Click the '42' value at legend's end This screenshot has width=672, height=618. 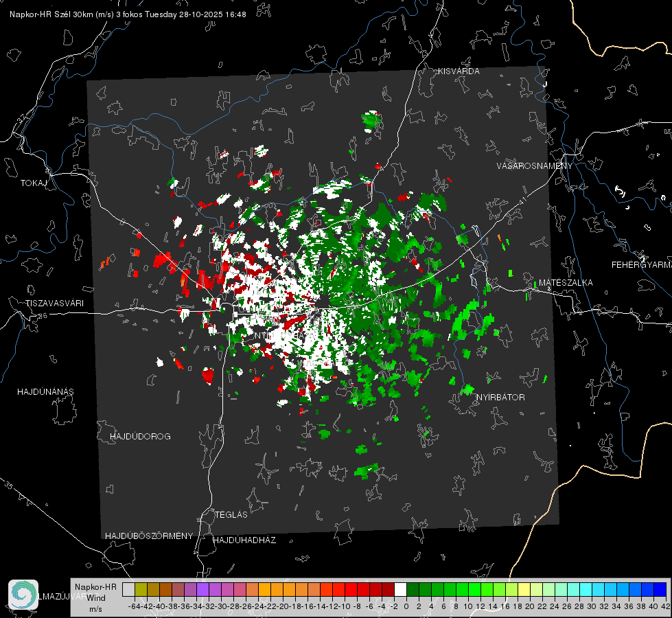666,606
